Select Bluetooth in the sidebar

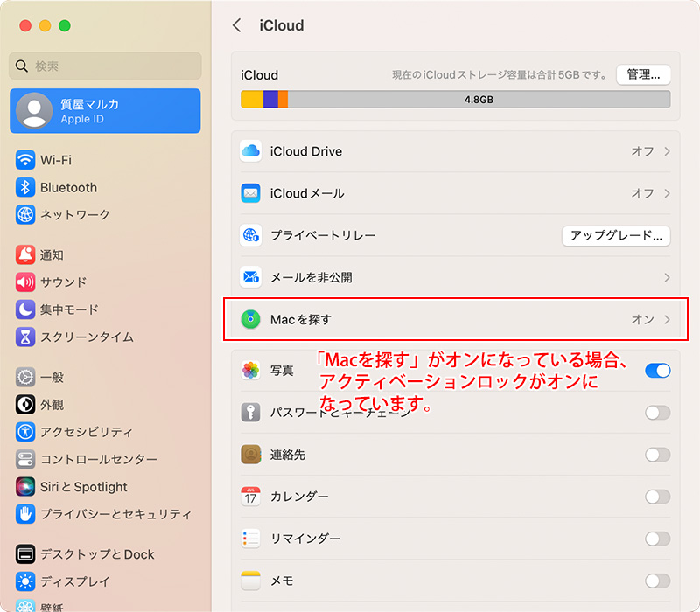tap(68, 187)
